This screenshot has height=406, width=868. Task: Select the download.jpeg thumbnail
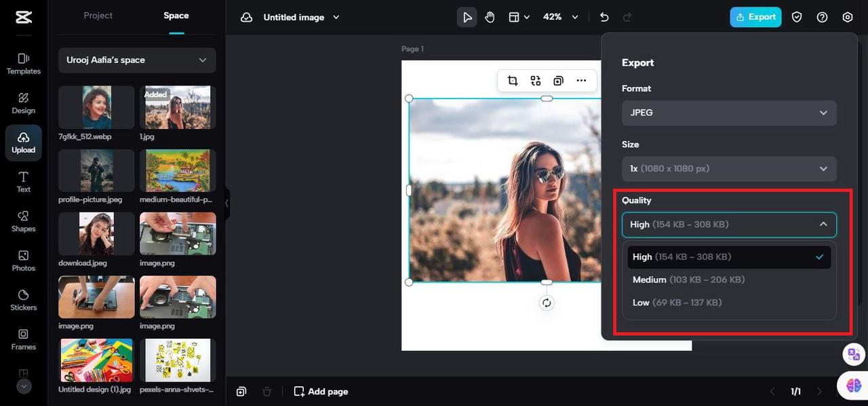pos(96,234)
